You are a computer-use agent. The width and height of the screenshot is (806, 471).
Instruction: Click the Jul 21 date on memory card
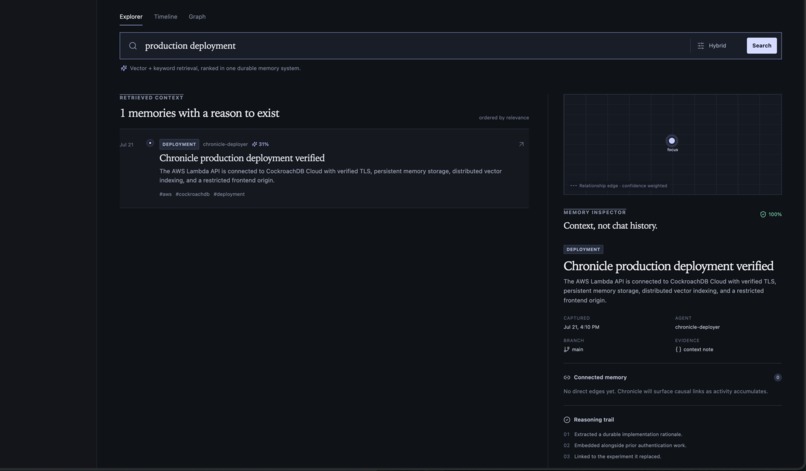point(126,145)
